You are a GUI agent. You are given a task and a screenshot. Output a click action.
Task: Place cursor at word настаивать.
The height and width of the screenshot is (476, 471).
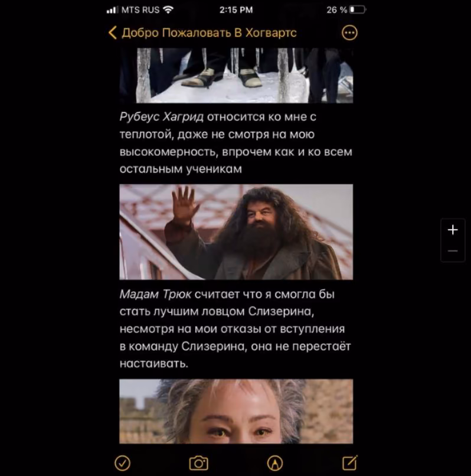point(154,363)
